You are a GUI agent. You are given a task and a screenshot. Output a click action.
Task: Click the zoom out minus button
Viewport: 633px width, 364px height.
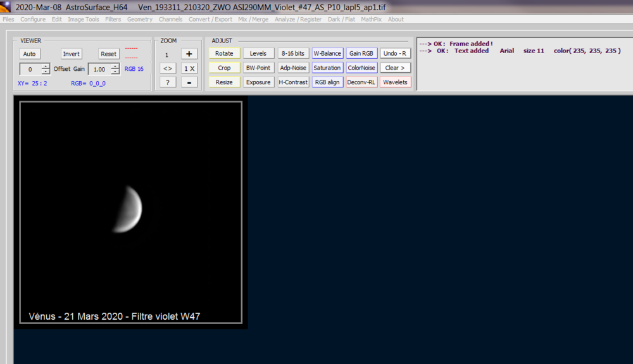click(x=189, y=82)
